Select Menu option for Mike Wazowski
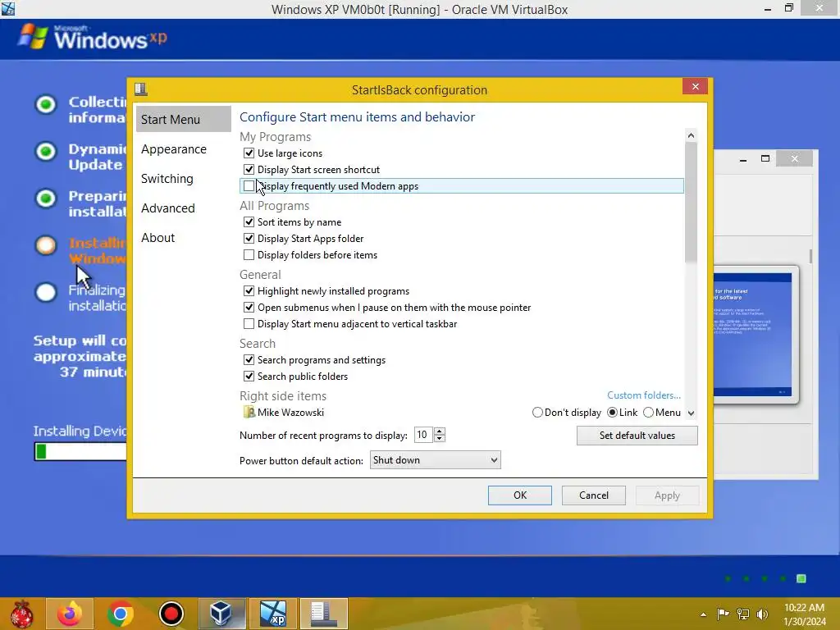 tap(648, 413)
